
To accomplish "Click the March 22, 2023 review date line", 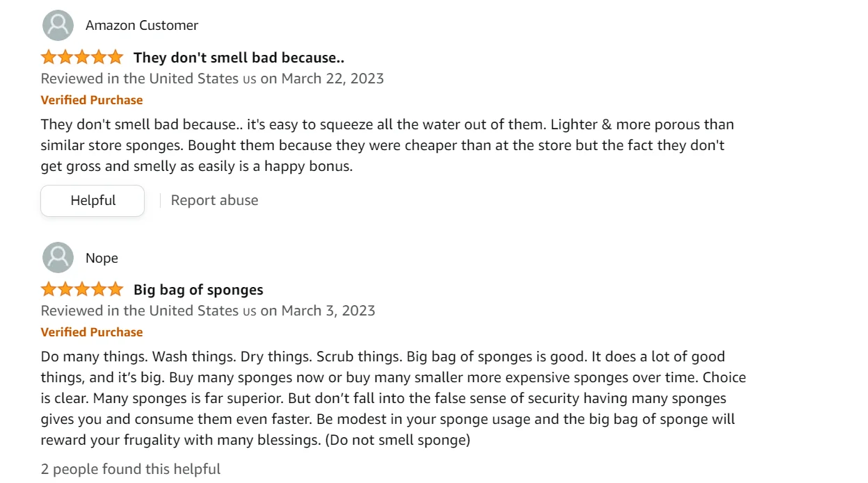I will tap(212, 79).
